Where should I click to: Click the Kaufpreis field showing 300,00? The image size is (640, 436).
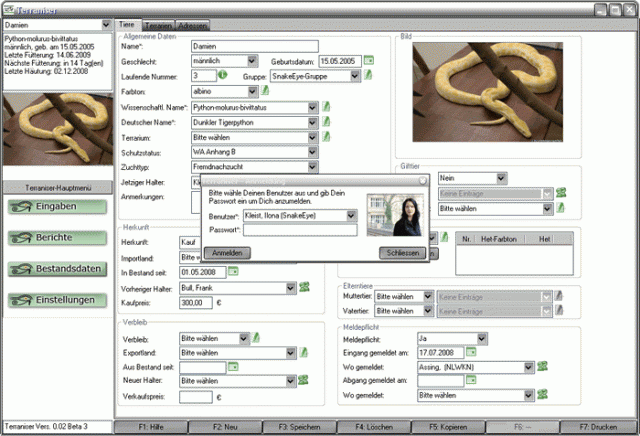tap(196, 303)
